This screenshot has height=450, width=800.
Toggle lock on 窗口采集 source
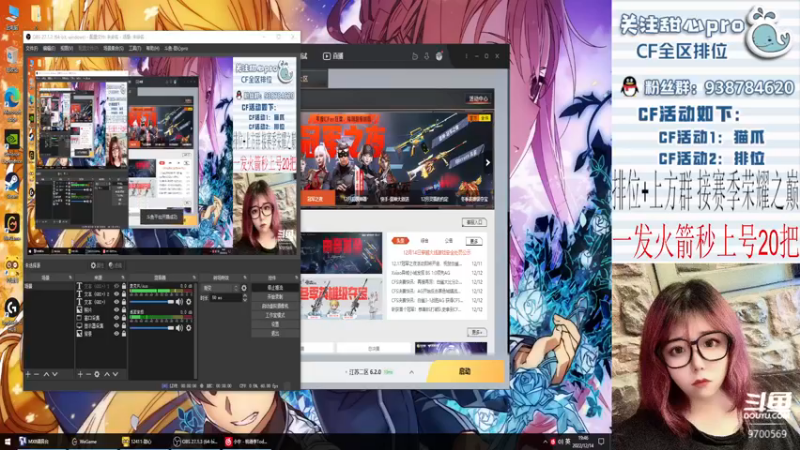tap(124, 318)
